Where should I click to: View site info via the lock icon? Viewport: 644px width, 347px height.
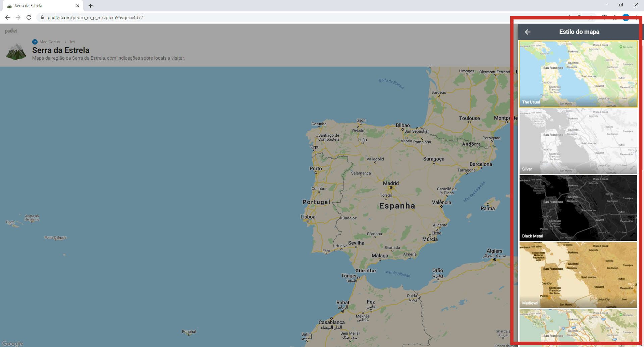coord(42,17)
